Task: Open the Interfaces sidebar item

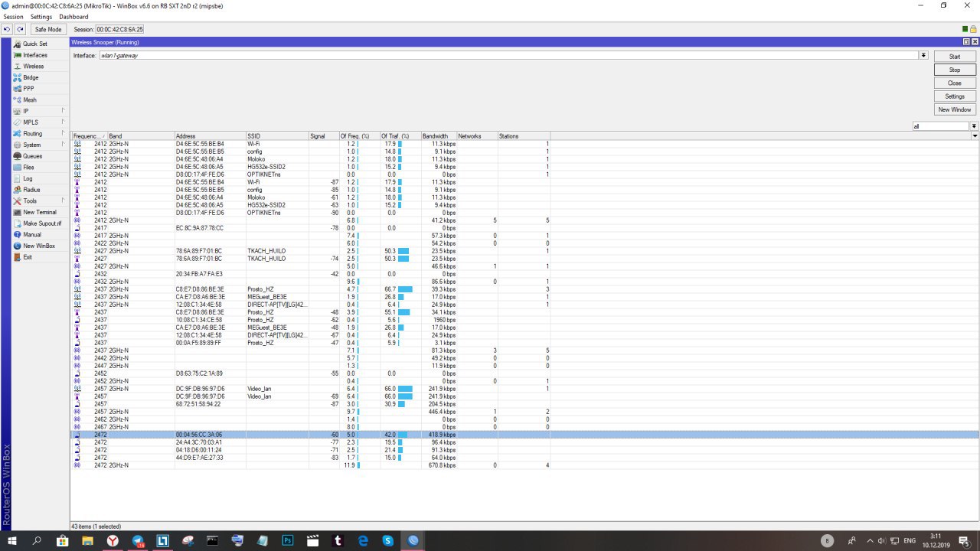Action: point(34,55)
